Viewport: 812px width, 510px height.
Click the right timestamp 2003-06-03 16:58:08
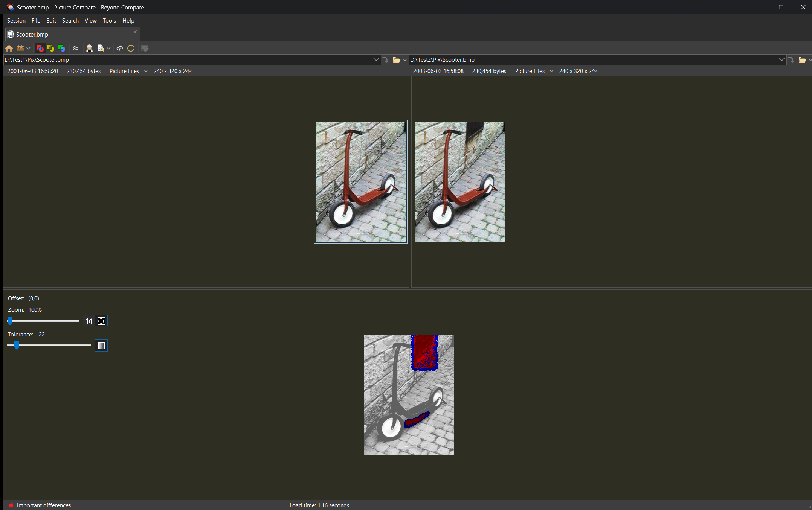438,71
